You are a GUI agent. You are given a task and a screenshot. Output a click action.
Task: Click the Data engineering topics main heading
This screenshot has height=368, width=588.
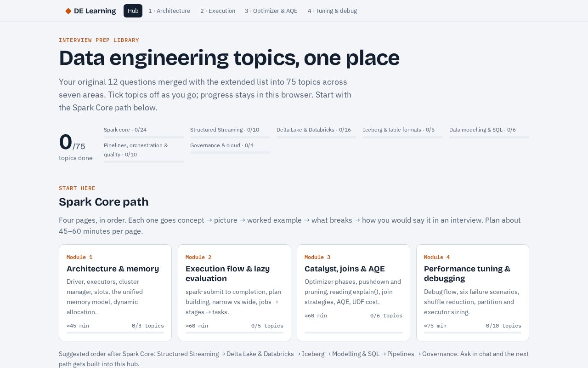(x=229, y=58)
